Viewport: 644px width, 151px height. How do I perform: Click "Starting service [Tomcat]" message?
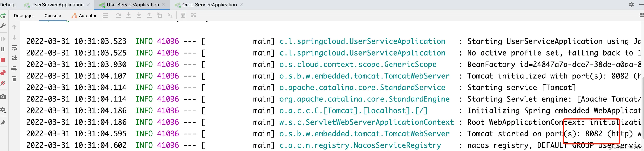(522, 88)
